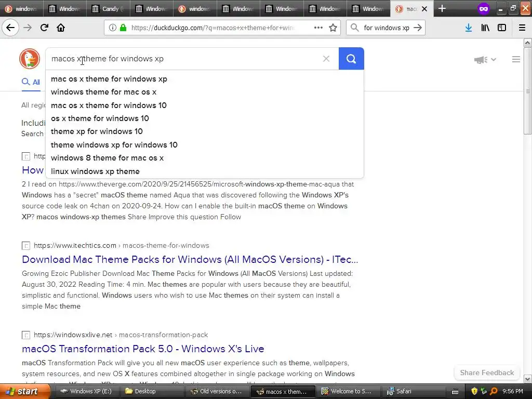Open Download Mac Theme Packs for Windows result
This screenshot has height=399, width=532.
(x=190, y=260)
